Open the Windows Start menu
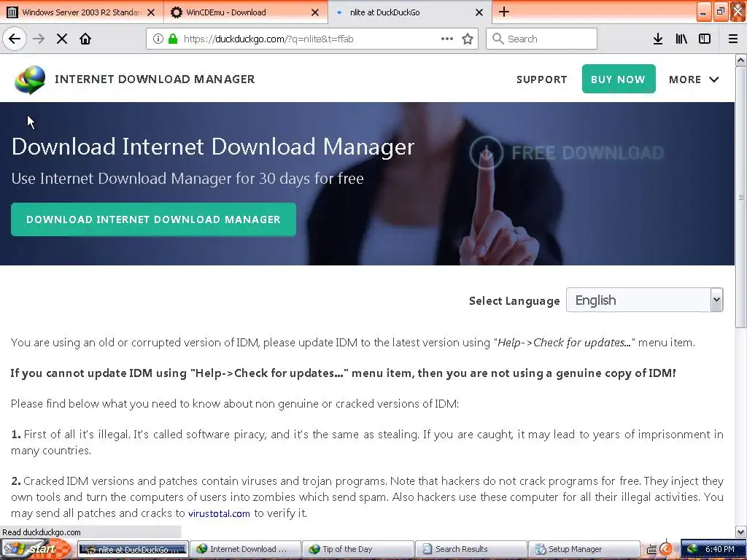The height and width of the screenshot is (560, 747). click(x=36, y=550)
